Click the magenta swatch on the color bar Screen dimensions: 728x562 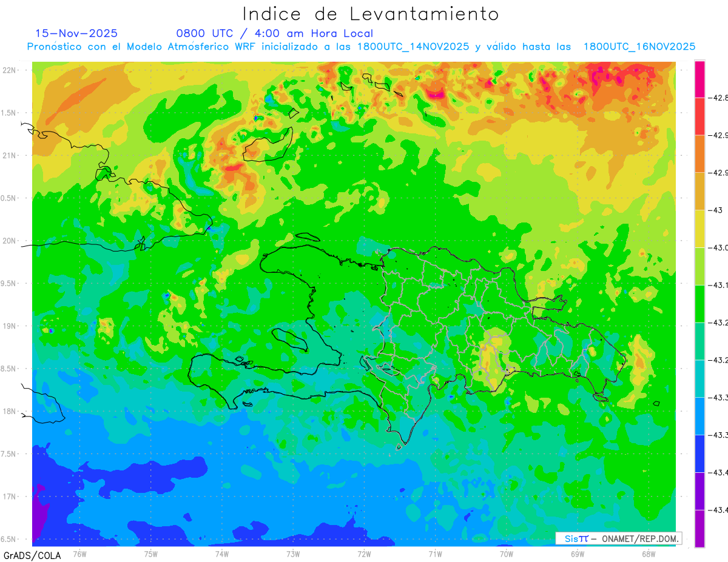pyautogui.click(x=699, y=79)
